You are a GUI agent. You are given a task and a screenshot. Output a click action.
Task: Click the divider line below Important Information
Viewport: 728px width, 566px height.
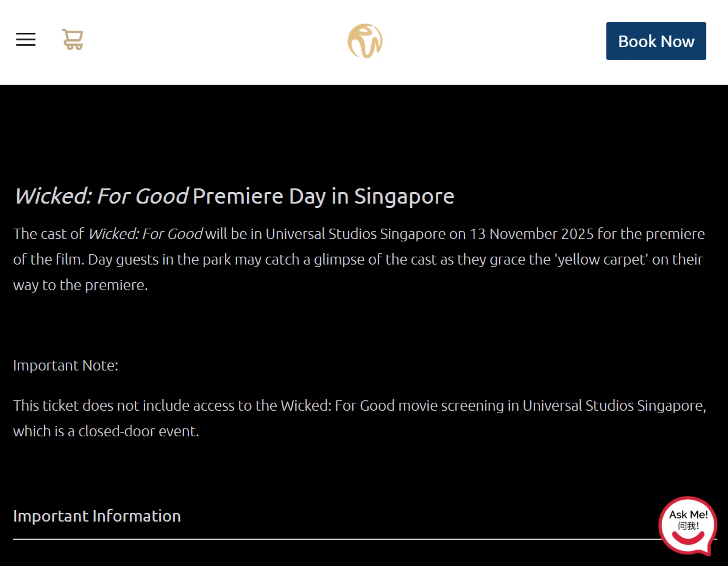point(303,539)
